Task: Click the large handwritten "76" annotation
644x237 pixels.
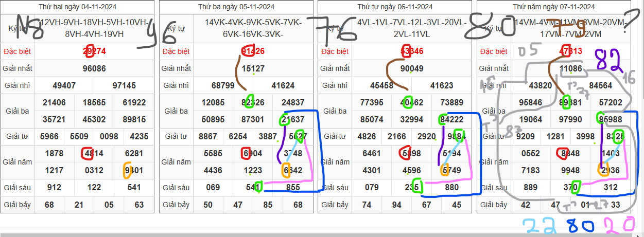Action: click(336, 30)
